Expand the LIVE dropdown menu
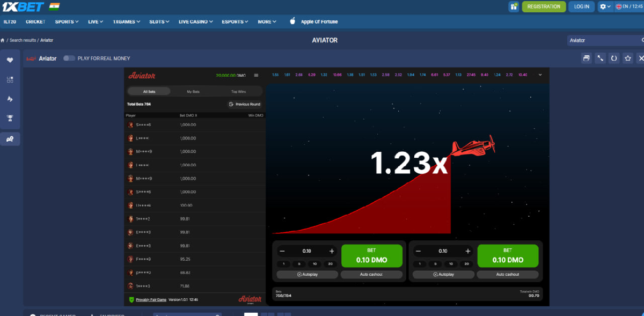 click(96, 21)
